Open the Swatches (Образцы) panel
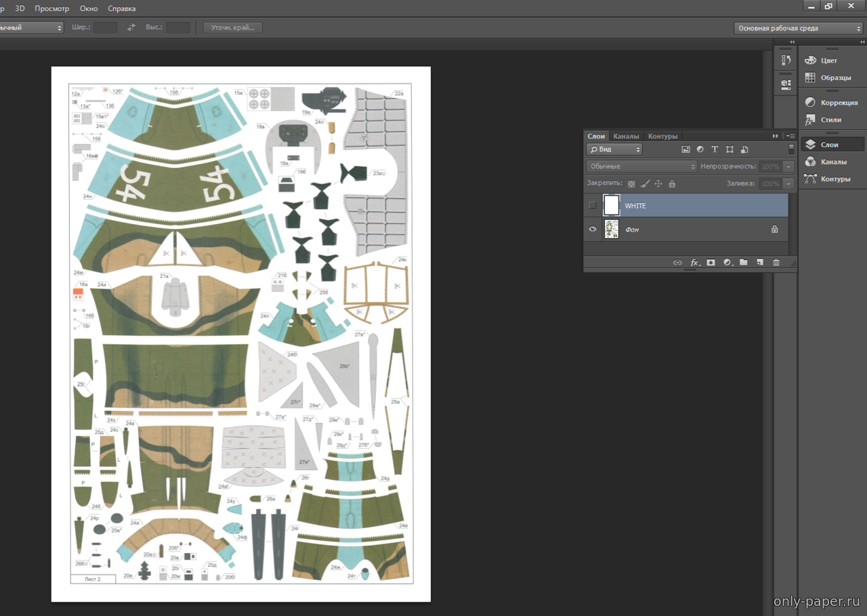This screenshot has height=616, width=867. (x=831, y=78)
